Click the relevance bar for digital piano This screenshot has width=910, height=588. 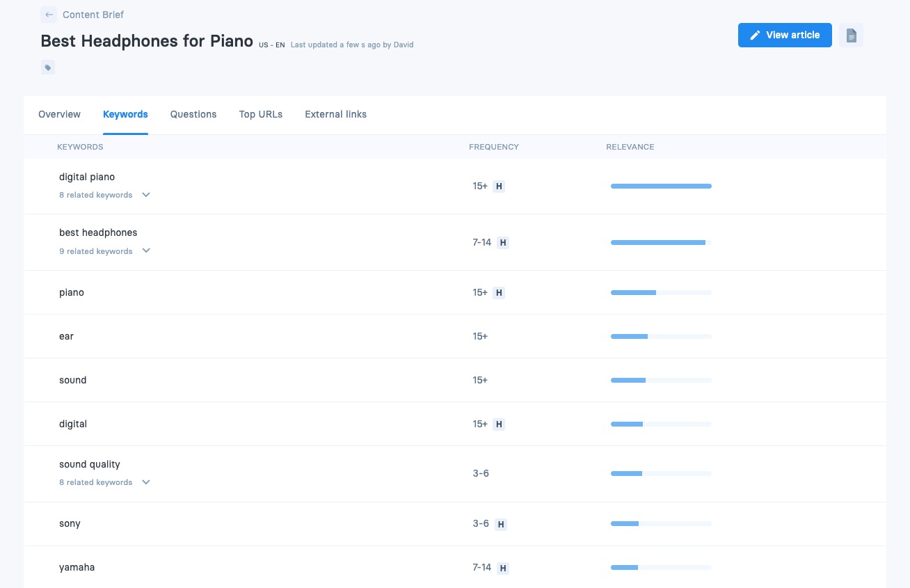point(661,186)
